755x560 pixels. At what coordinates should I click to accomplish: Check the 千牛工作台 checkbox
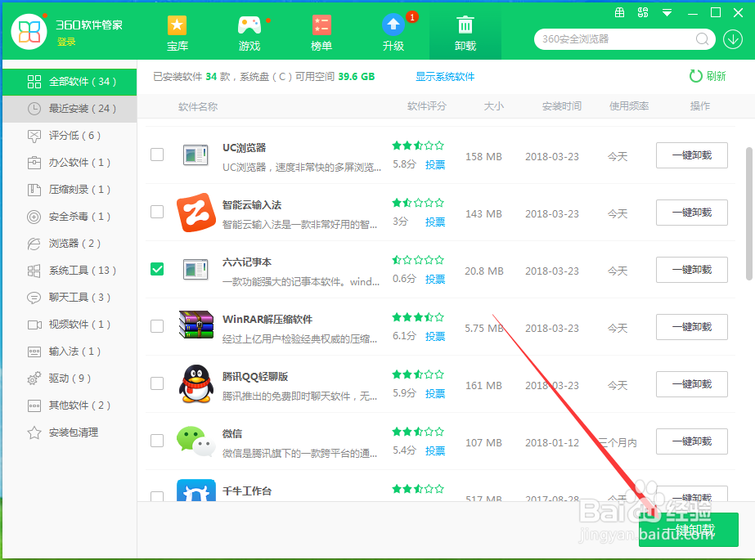[x=157, y=496]
